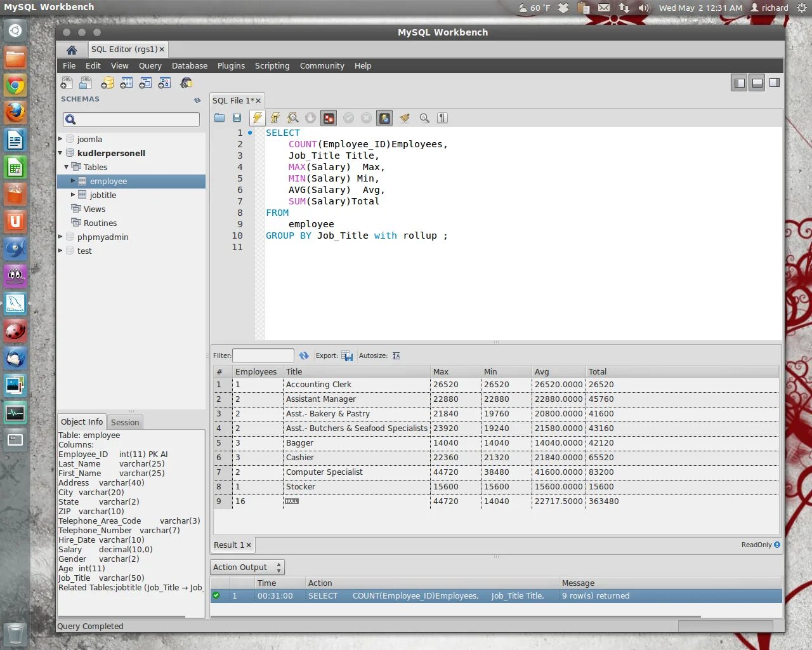Close the SQL Editor (rgs1) tab
The width and height of the screenshot is (812, 650).
162,50
